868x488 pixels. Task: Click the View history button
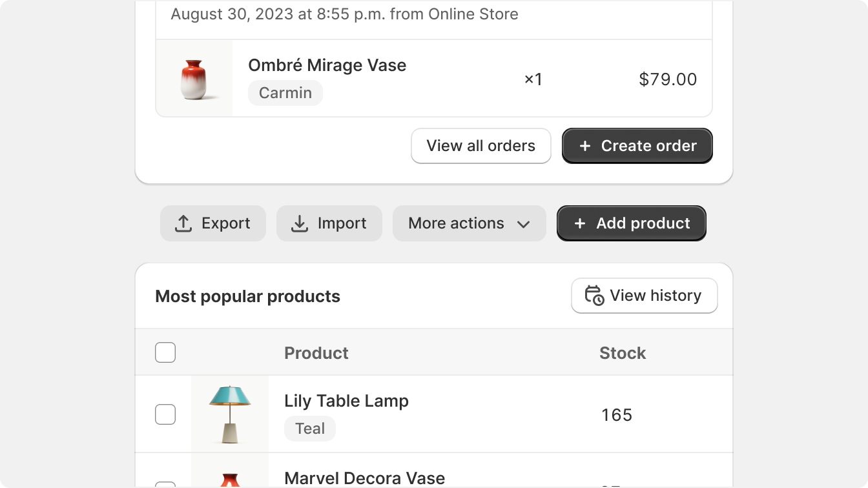coord(645,296)
